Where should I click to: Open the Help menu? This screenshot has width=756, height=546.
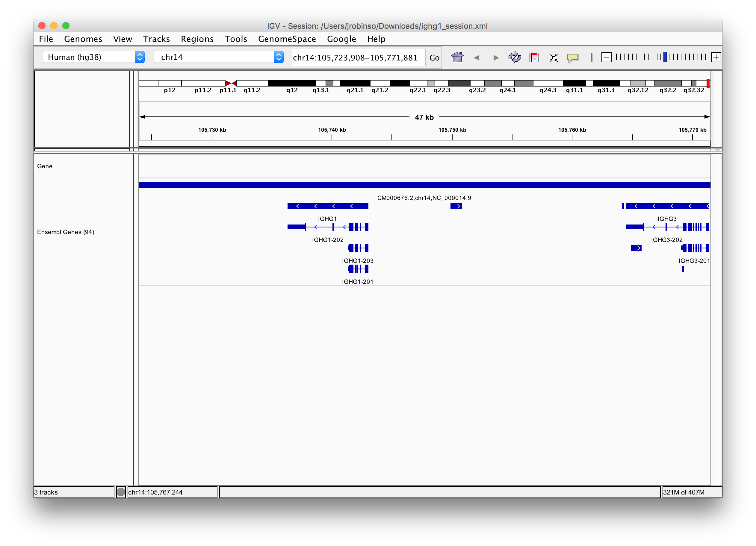click(x=376, y=39)
